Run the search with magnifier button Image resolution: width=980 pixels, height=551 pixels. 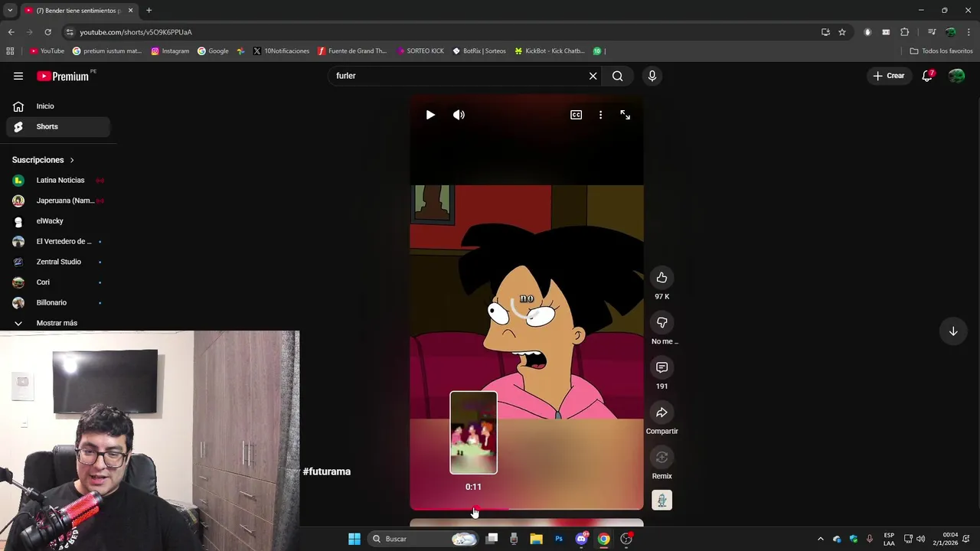point(617,76)
